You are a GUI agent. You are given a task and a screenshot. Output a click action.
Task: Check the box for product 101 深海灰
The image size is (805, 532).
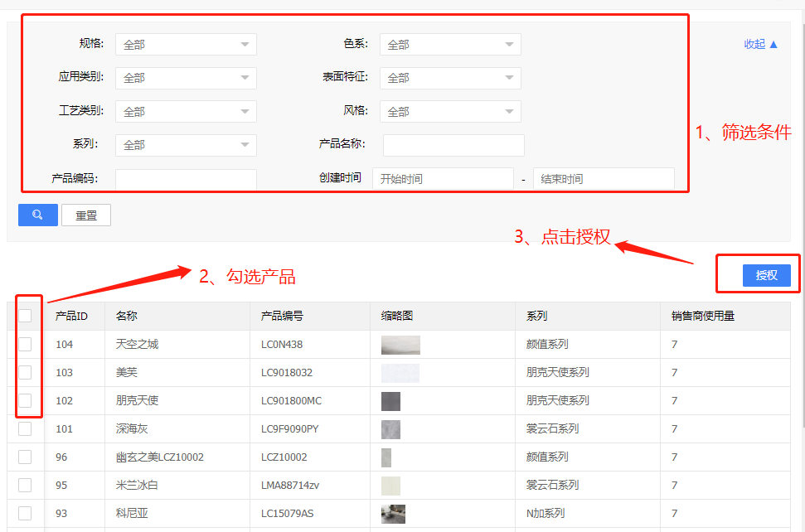pyautogui.click(x=25, y=428)
